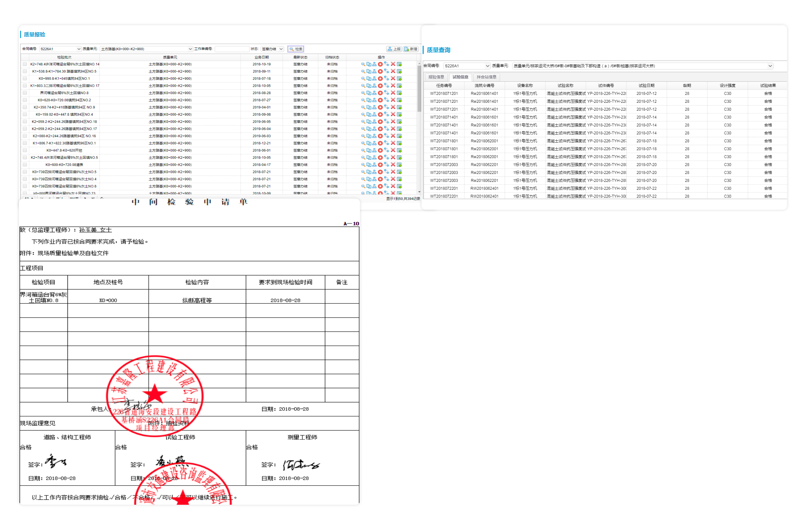This screenshot has height=532, width=799.
Task: Click hierarchy report icon in 2018-07-18 row
Action: point(374,78)
